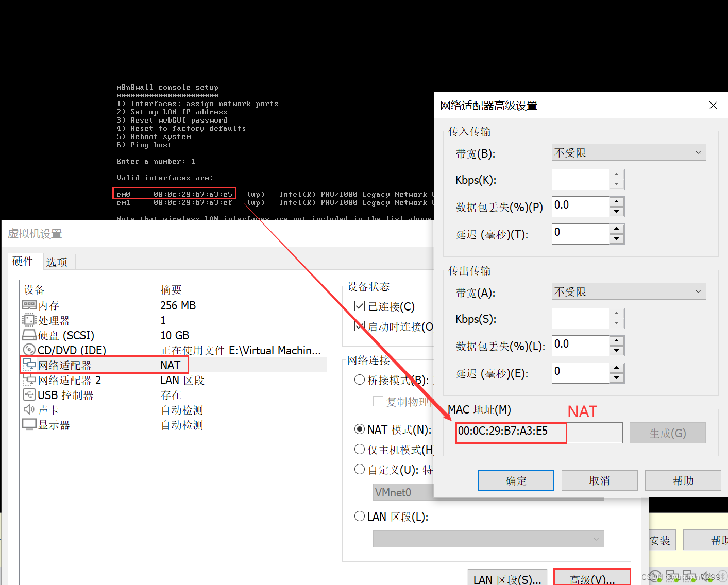
Task: Click the MAC 地址 input field
Action: (x=539, y=433)
